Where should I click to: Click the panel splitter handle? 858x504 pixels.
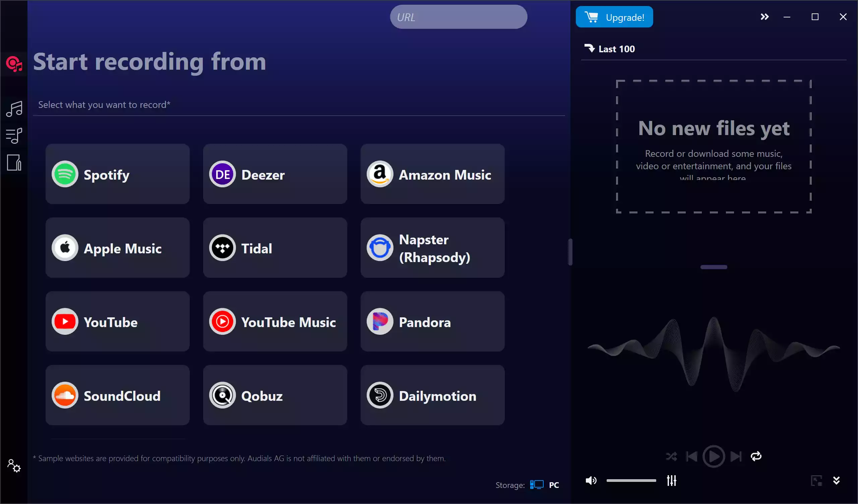click(x=570, y=252)
